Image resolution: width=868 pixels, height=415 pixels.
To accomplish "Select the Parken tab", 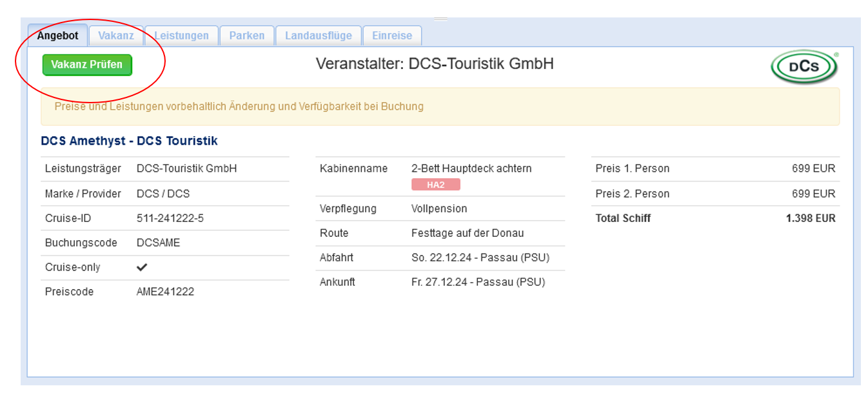I will (x=247, y=35).
